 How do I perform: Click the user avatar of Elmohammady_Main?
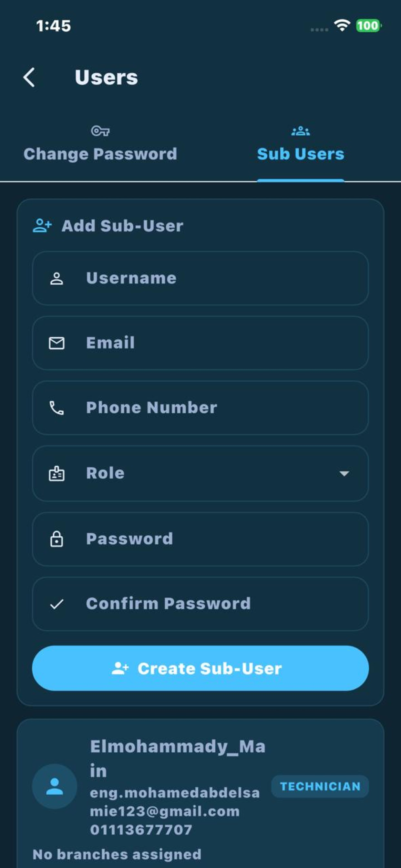(x=55, y=786)
